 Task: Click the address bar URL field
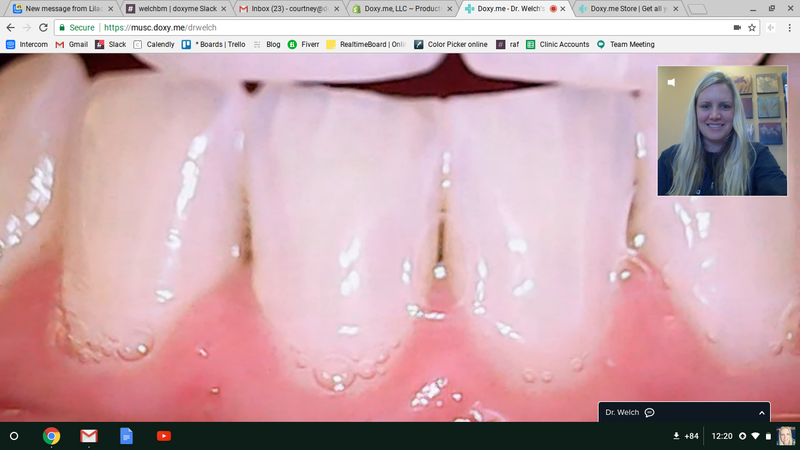tap(400, 27)
